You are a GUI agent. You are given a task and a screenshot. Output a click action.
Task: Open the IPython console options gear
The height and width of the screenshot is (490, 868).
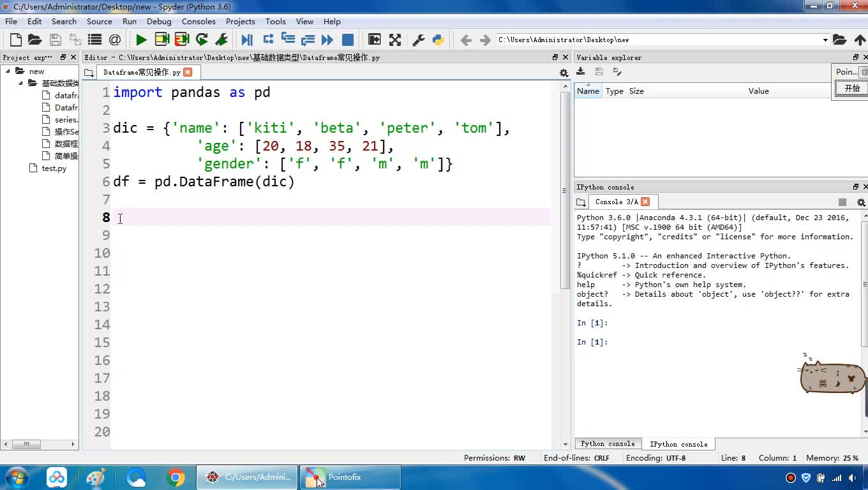[861, 202]
